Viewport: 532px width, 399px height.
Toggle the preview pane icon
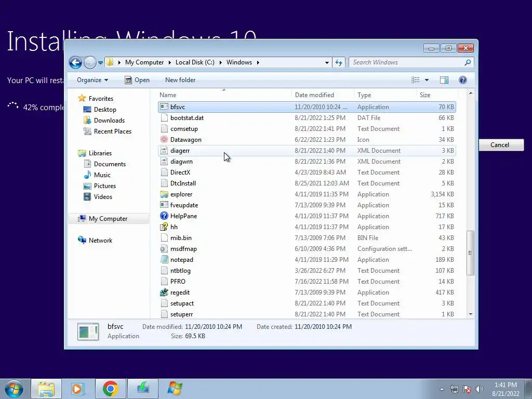tap(444, 80)
